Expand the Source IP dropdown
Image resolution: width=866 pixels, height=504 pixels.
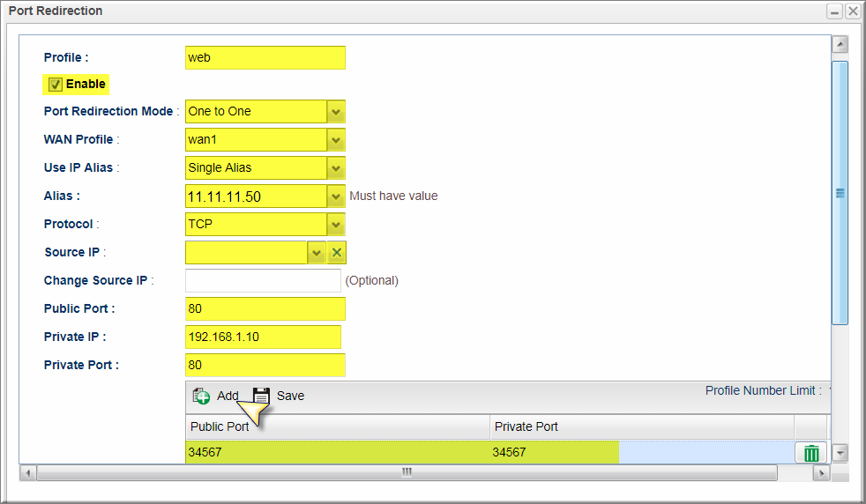317,253
